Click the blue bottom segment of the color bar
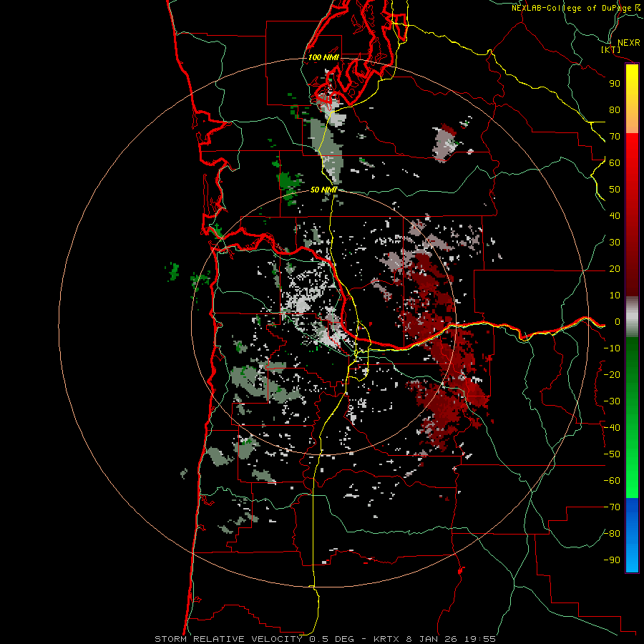644x644 pixels. (632, 535)
